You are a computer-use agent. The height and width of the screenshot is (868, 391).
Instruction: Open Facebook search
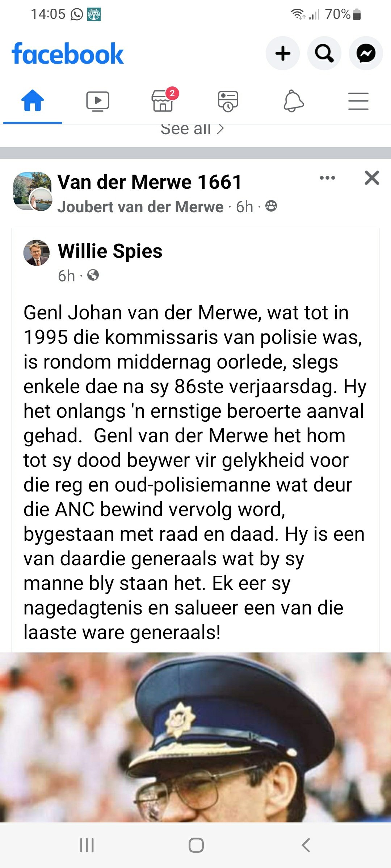[324, 54]
